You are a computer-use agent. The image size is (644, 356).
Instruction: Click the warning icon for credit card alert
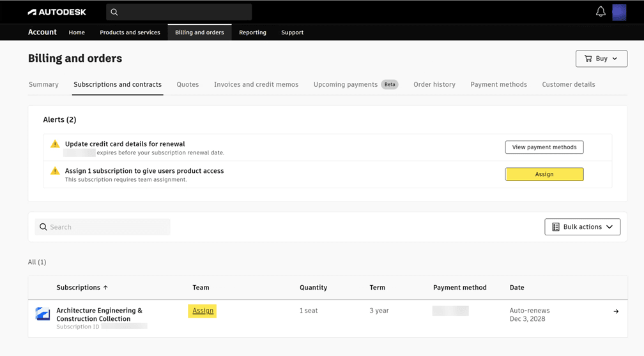point(55,144)
